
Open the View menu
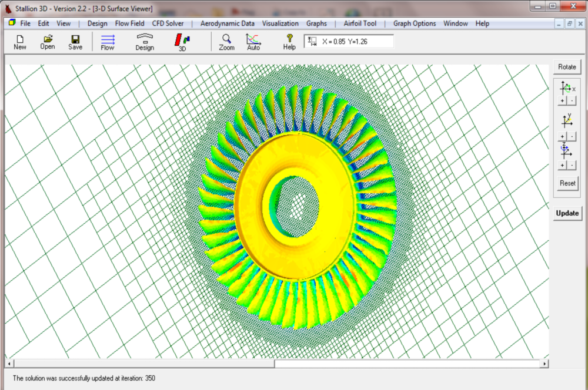[x=64, y=23]
